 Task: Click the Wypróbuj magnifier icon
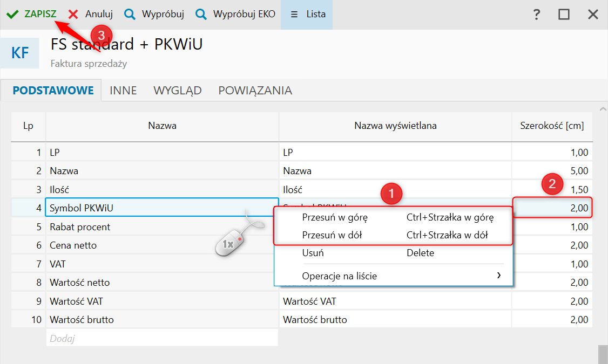130,15
